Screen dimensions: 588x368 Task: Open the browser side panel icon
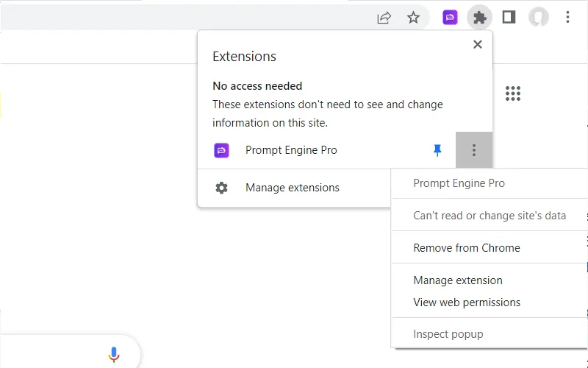[x=509, y=18]
